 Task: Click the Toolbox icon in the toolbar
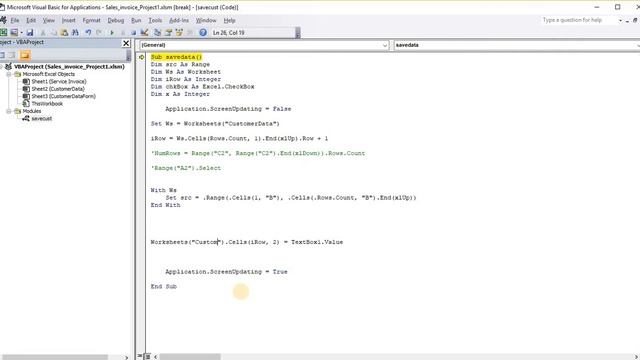190,33
